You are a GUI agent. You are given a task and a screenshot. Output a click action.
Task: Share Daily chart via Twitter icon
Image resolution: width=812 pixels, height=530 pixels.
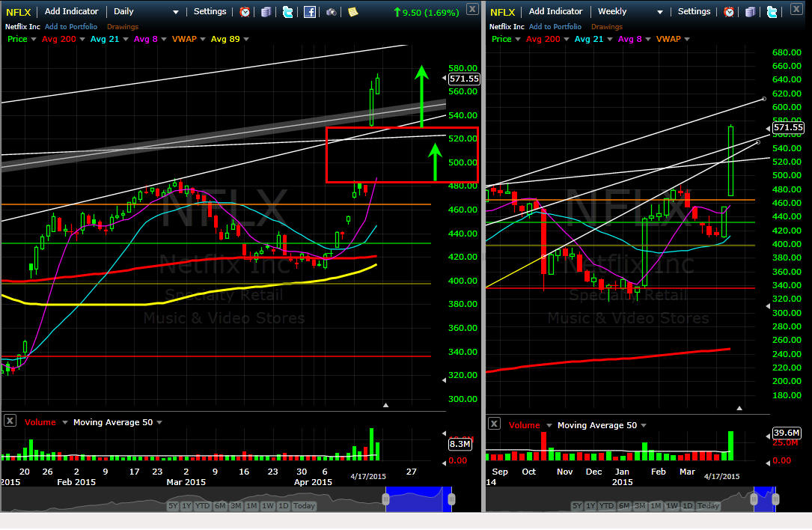point(287,12)
